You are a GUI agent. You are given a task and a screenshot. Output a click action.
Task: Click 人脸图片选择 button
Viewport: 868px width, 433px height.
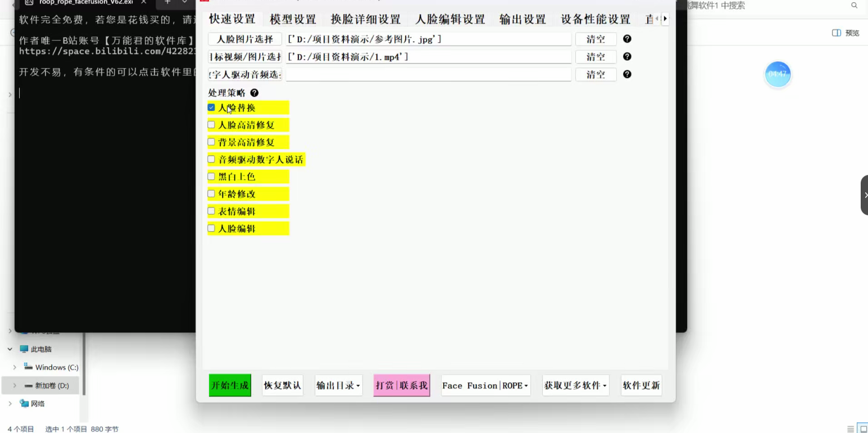coord(245,39)
